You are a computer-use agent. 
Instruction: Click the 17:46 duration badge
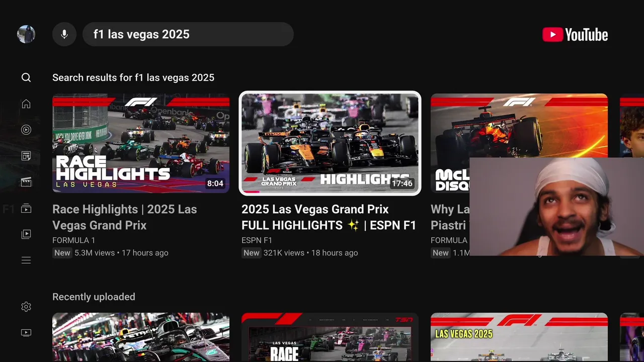(x=402, y=184)
